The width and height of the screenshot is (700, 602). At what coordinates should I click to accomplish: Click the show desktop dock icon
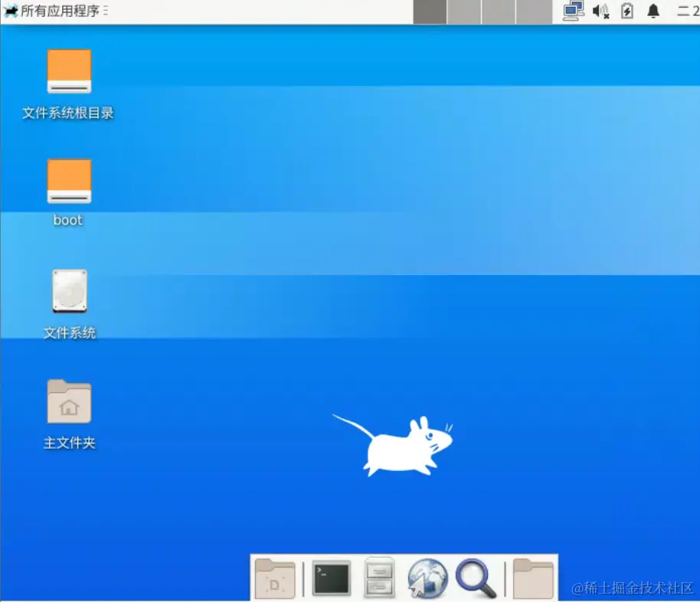coord(275,578)
